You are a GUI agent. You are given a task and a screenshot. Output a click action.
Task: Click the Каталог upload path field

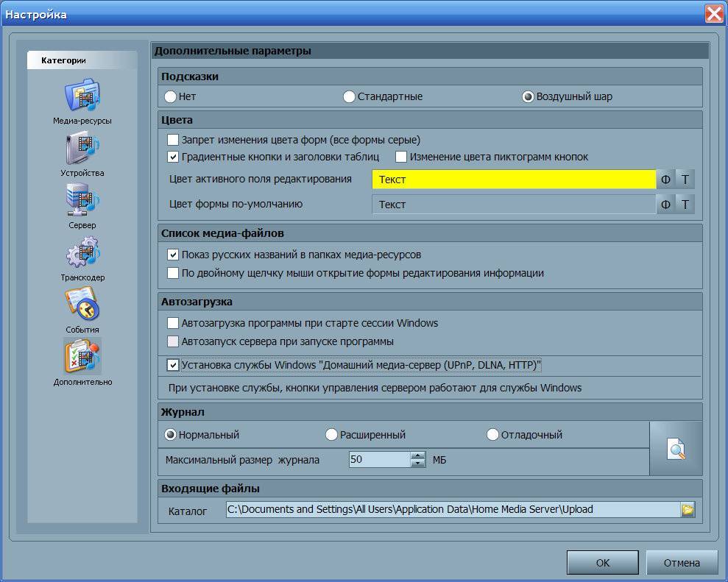(452, 510)
